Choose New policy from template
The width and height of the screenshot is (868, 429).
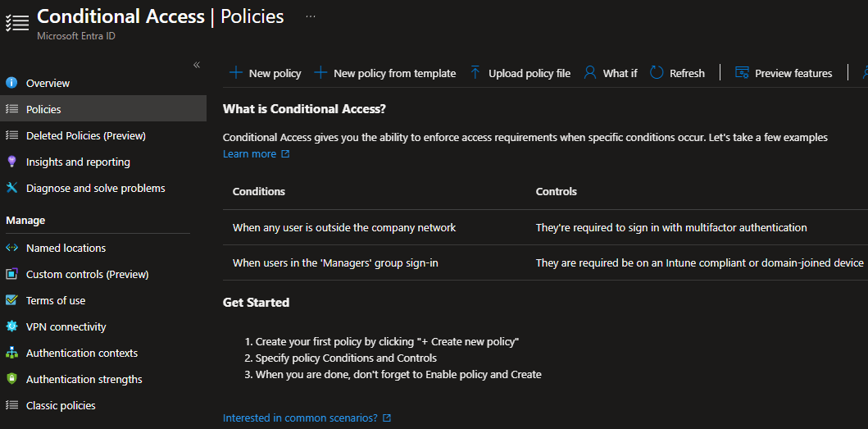384,73
